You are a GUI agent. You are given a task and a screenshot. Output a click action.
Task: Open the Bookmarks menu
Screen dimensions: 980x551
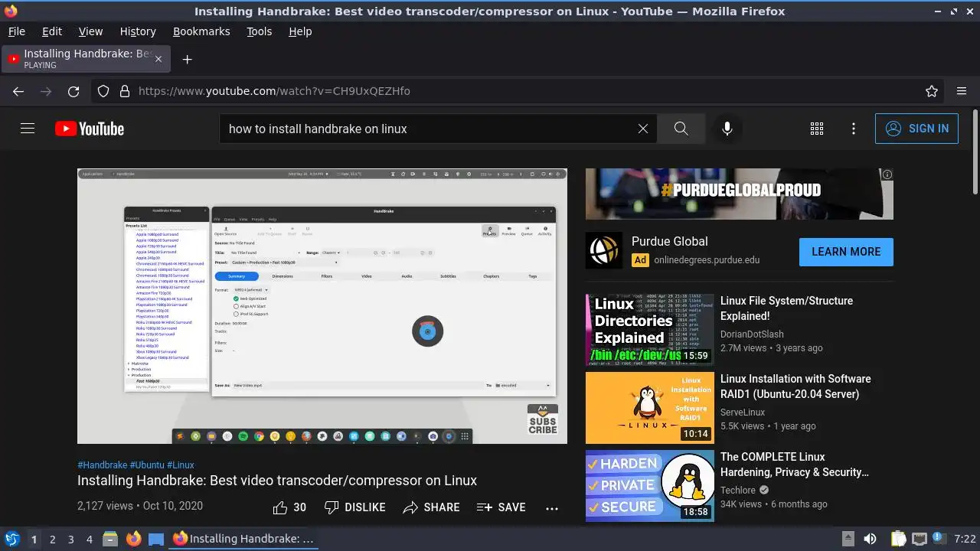pos(201,31)
